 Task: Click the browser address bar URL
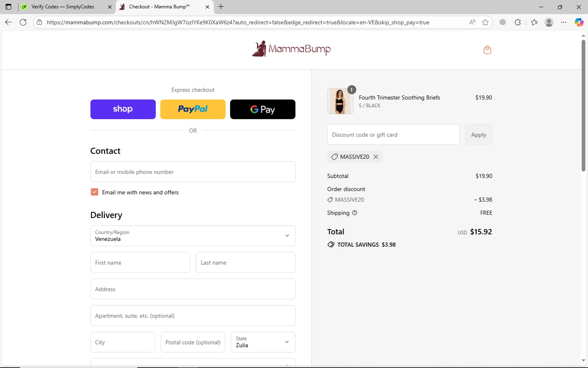[238, 22]
